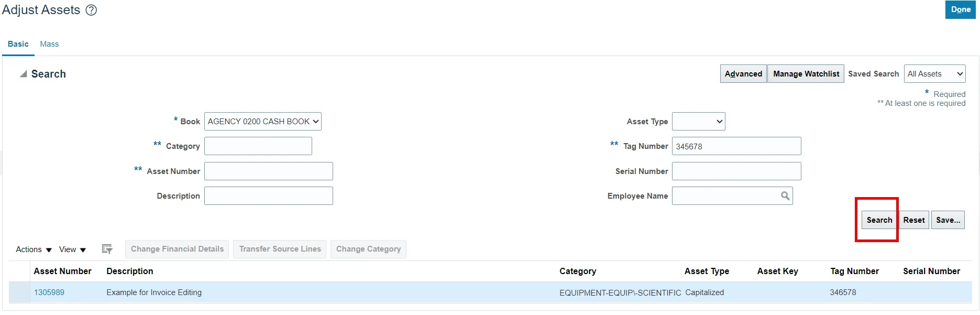This screenshot has width=980, height=315.
Task: Click the Done button
Action: coord(960,9)
